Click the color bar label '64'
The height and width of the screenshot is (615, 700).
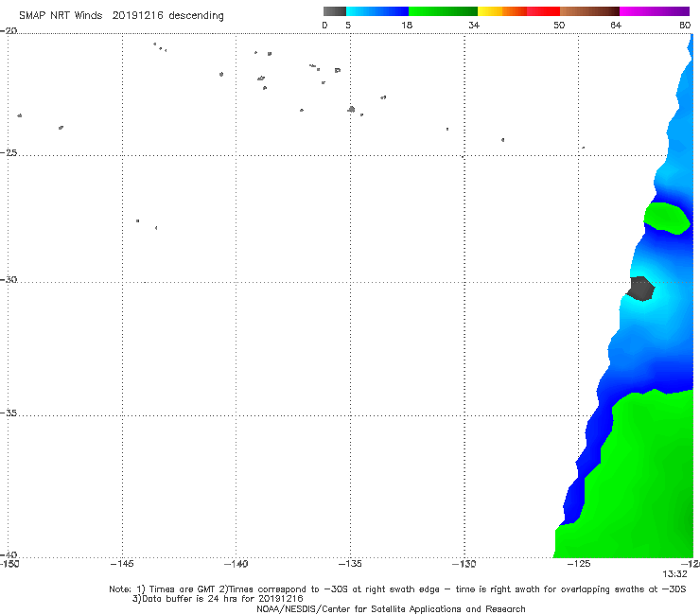point(616,26)
